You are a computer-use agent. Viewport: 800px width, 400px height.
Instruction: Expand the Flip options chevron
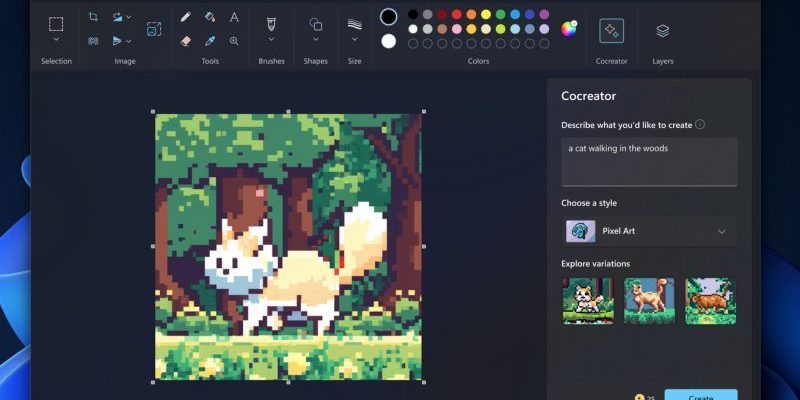click(129, 41)
